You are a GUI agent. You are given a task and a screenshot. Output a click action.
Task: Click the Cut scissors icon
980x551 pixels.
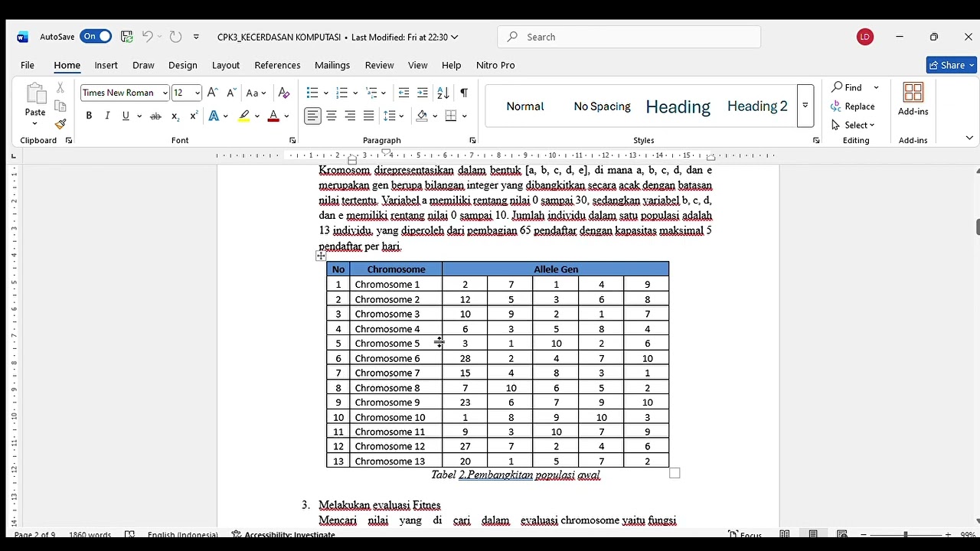60,88
